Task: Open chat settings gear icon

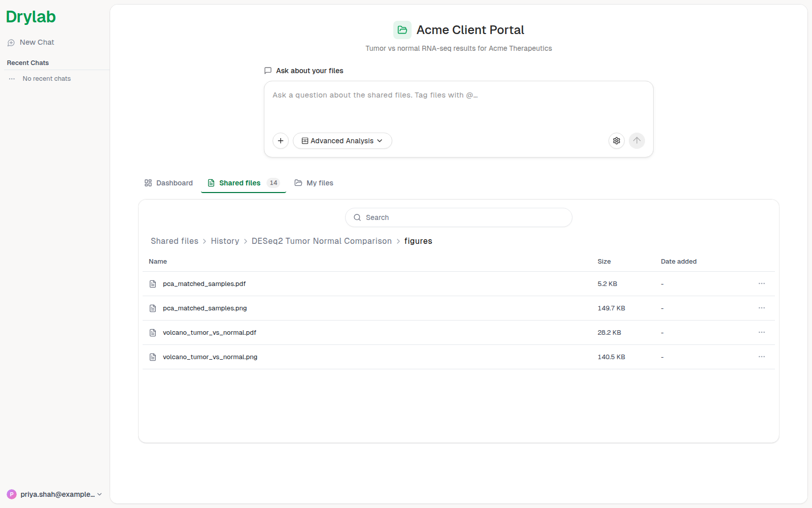Action: [x=617, y=141]
